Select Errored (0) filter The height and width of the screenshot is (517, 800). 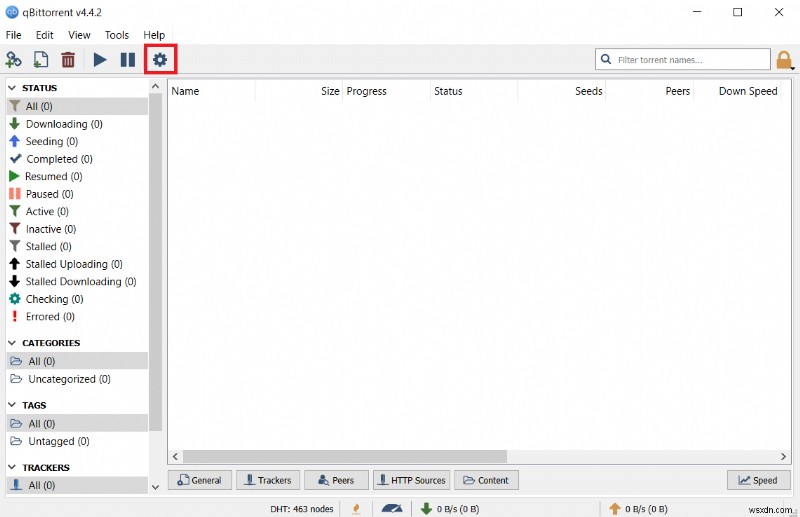tap(77, 316)
